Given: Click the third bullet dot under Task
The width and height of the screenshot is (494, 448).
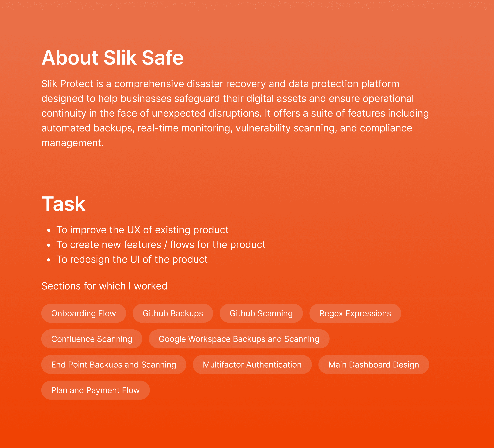Looking at the screenshot, I should click(49, 260).
